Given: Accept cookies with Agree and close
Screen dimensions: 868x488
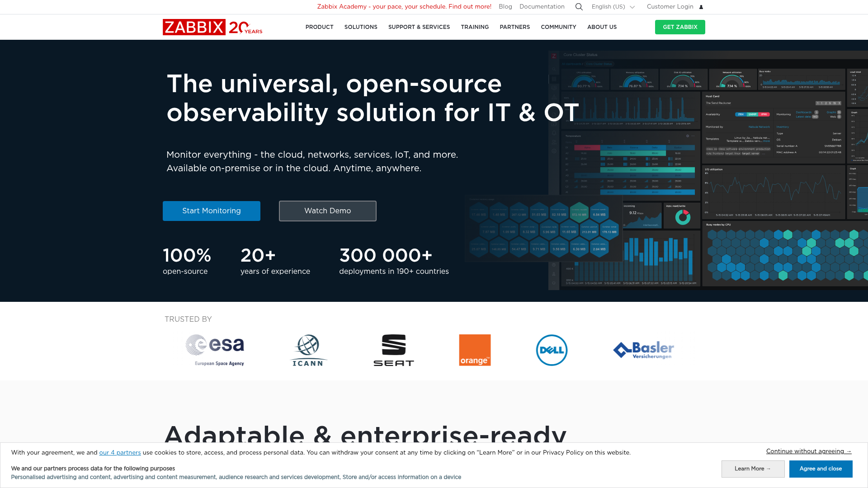Looking at the screenshot, I should tap(820, 469).
